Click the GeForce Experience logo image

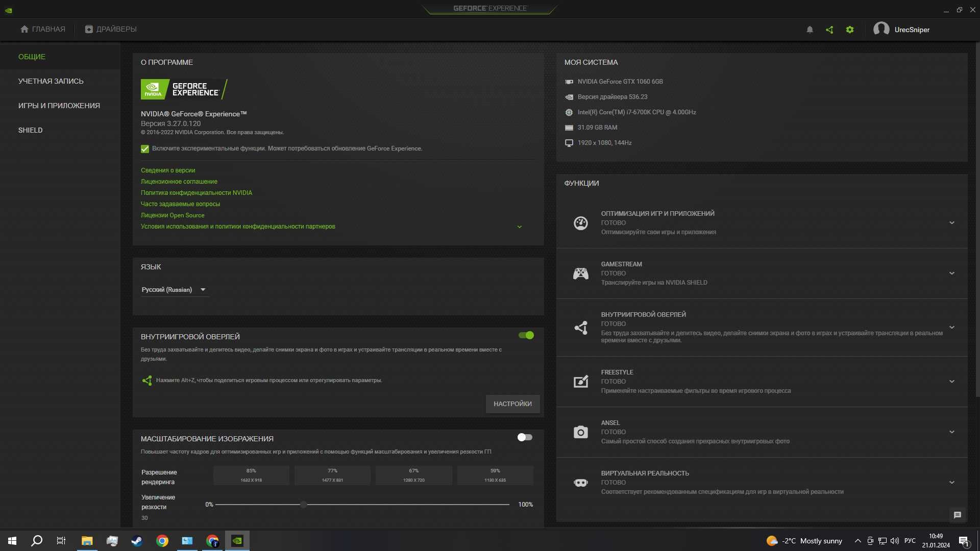[184, 89]
